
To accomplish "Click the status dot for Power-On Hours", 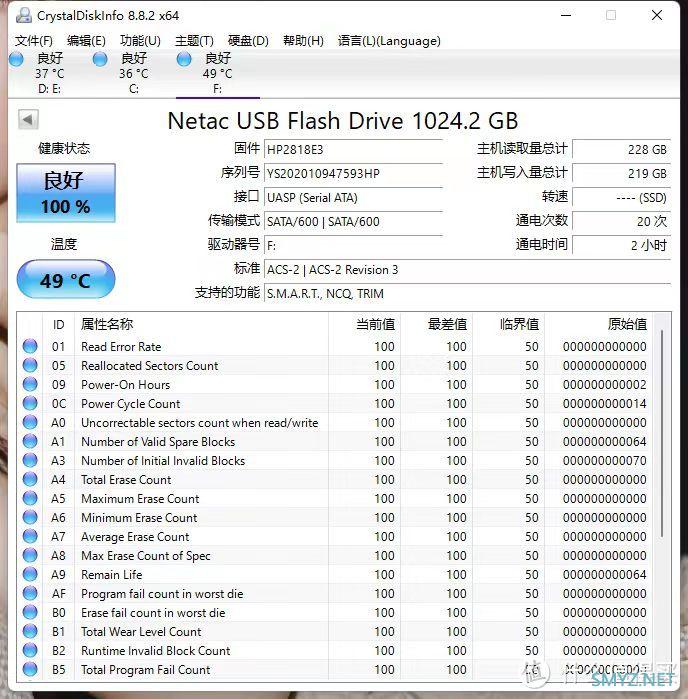I will click(30, 384).
